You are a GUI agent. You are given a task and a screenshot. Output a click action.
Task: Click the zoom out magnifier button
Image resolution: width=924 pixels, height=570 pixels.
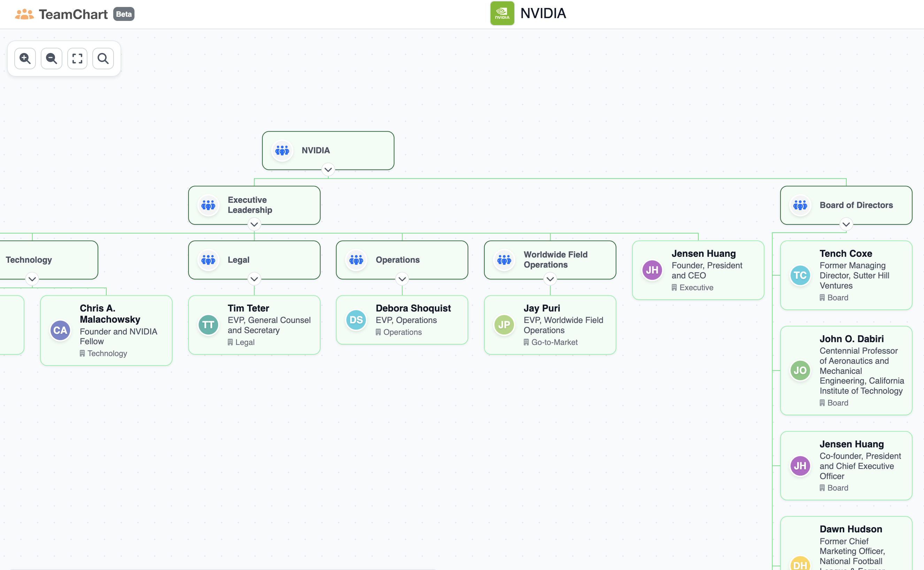[51, 59]
